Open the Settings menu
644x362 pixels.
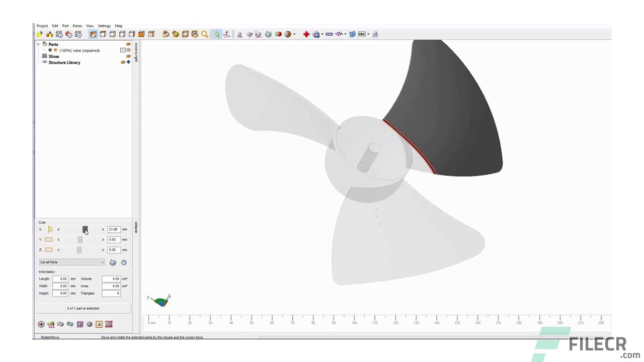pos(104,26)
